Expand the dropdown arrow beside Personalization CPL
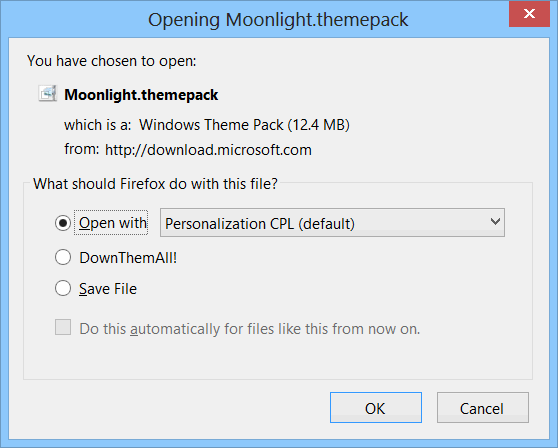Screen dimensions: 558x448 (495, 222)
